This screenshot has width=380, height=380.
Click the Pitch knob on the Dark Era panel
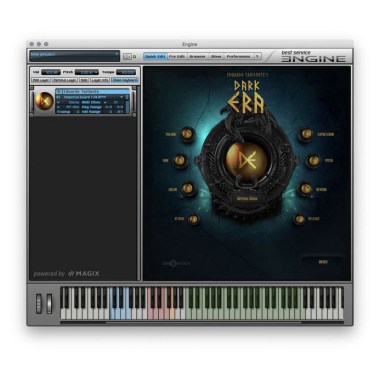pyautogui.click(x=313, y=161)
